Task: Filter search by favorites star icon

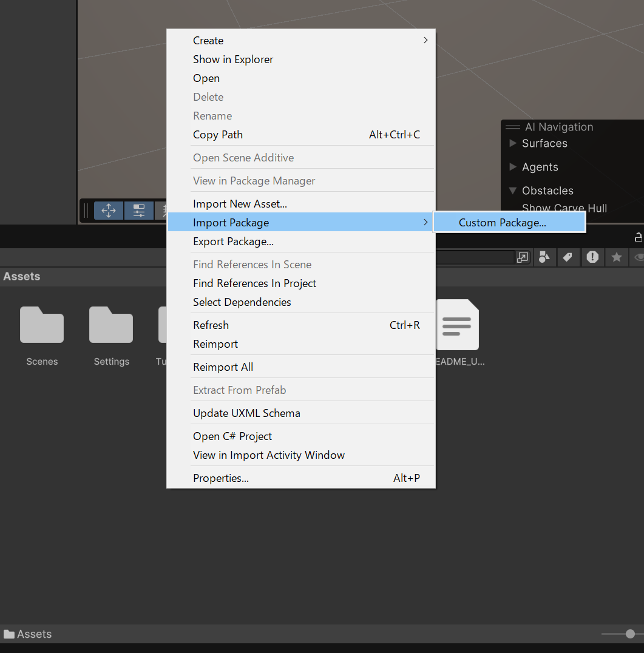Action: click(617, 257)
